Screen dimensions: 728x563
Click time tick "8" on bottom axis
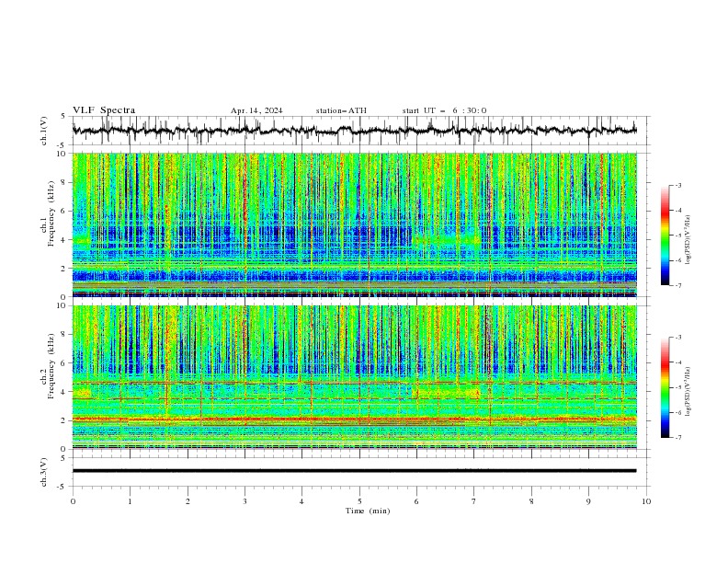click(531, 501)
